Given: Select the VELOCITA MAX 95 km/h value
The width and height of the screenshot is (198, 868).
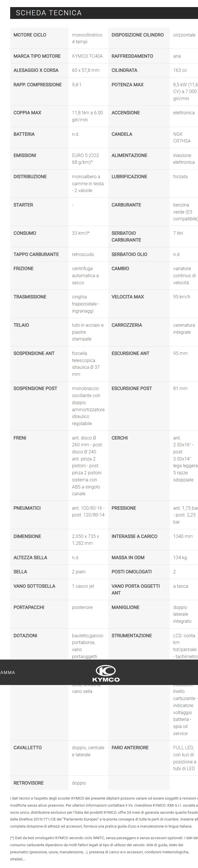Looking at the screenshot, I should click(182, 296).
